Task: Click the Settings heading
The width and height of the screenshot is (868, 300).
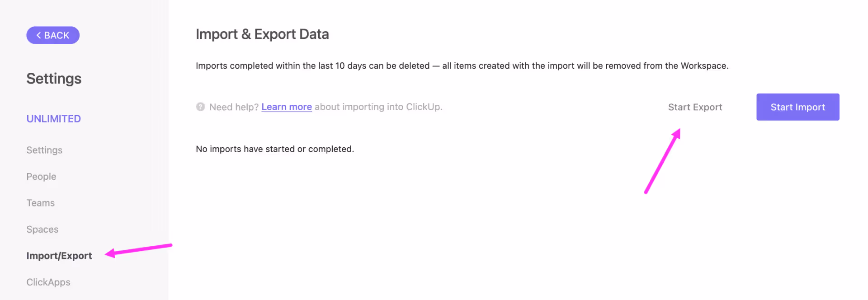Action: [x=54, y=78]
